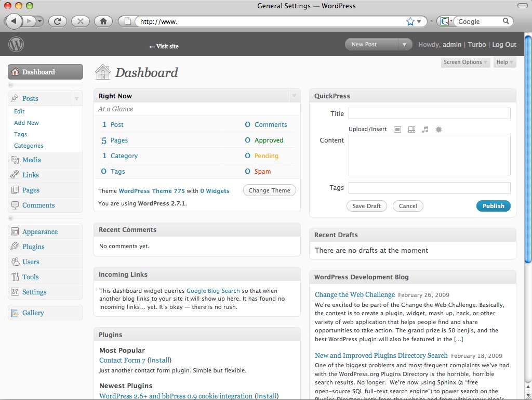The height and width of the screenshot is (400, 532).
Task: Click the Users sidebar icon
Action: coord(15,262)
